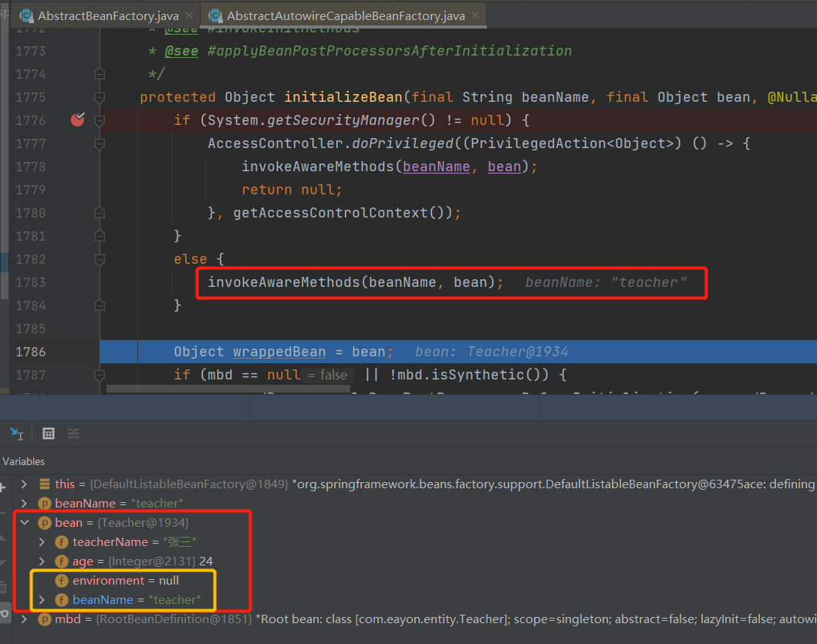Image resolution: width=817 pixels, height=644 pixels.
Task: Click line number 1783 in gutter
Action: pyautogui.click(x=31, y=282)
